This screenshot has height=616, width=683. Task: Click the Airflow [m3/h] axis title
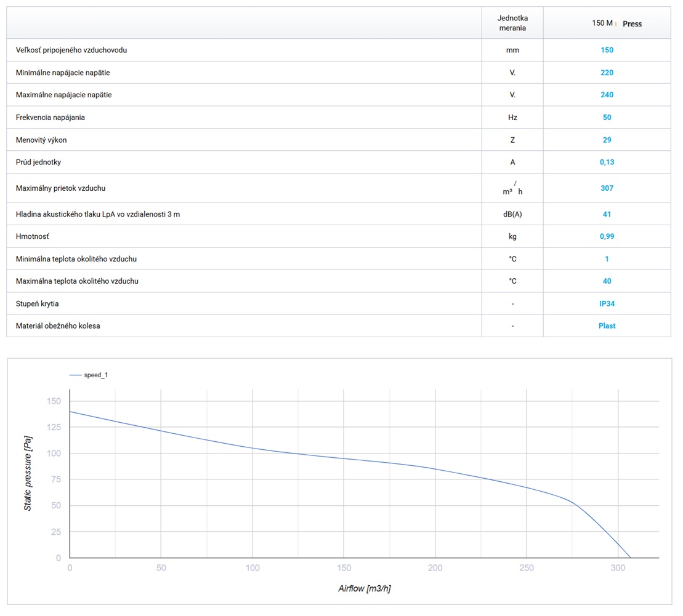click(x=364, y=588)
